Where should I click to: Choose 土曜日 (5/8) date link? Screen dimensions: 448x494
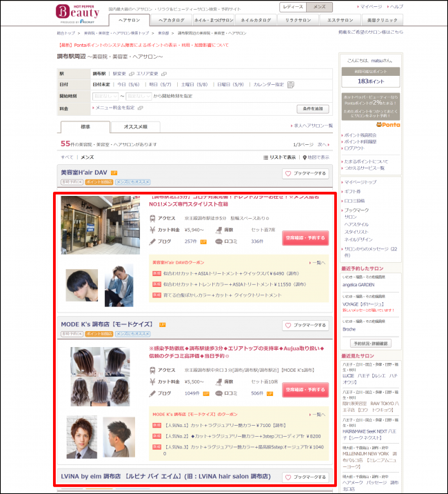pyautogui.click(x=194, y=85)
